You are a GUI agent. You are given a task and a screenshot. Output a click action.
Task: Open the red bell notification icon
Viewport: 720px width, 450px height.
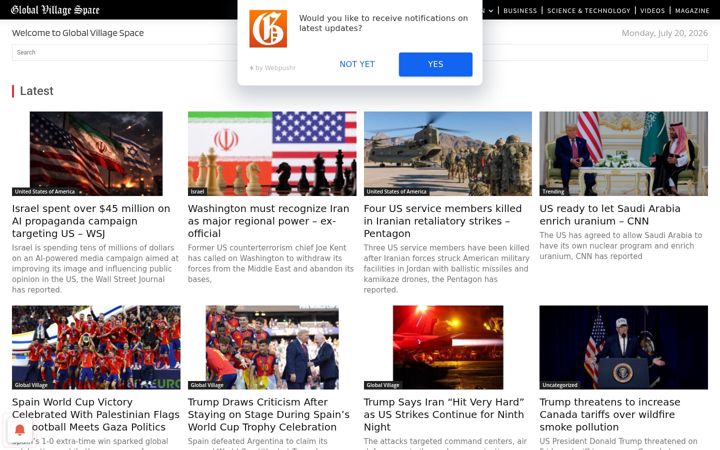20,429
